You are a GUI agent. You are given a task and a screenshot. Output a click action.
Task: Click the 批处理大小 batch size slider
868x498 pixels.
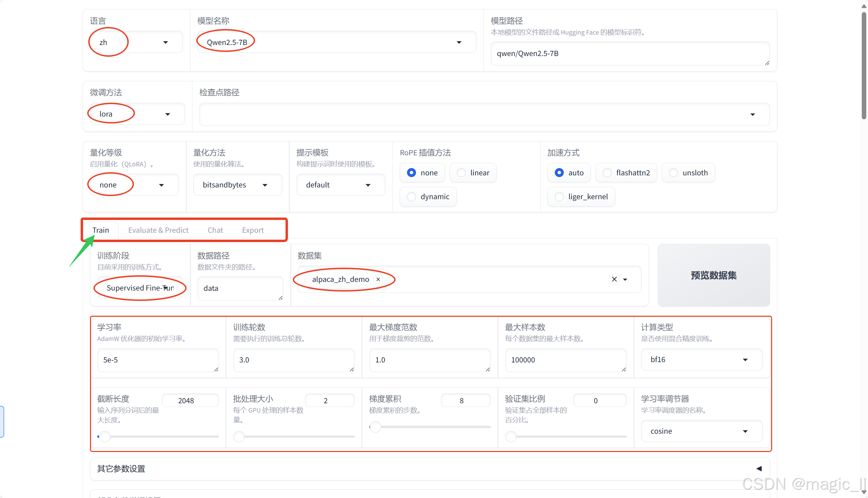(x=294, y=436)
